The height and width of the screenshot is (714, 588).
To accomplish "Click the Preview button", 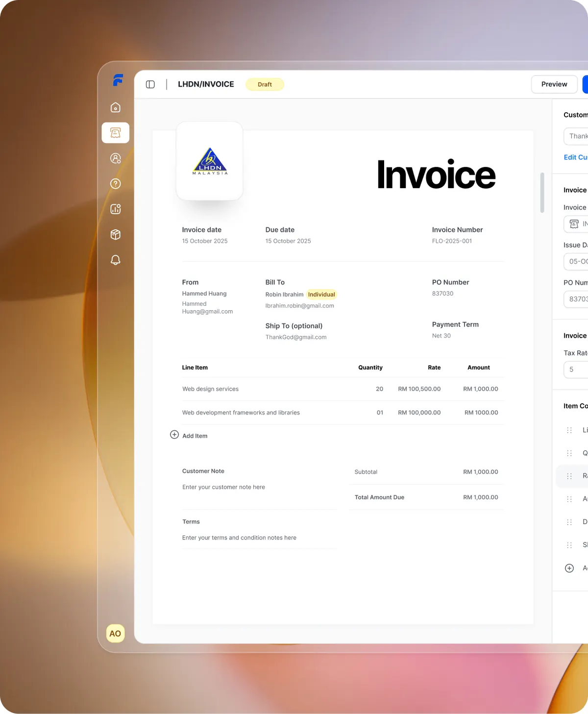I will pyautogui.click(x=554, y=84).
